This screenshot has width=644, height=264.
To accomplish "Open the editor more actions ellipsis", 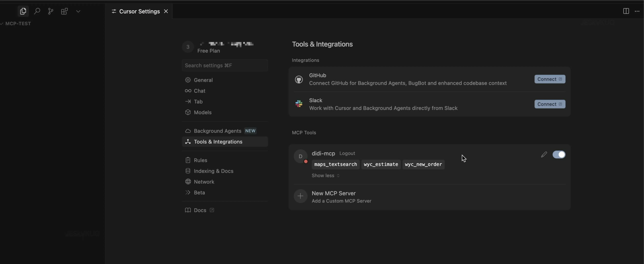I will pos(637,11).
